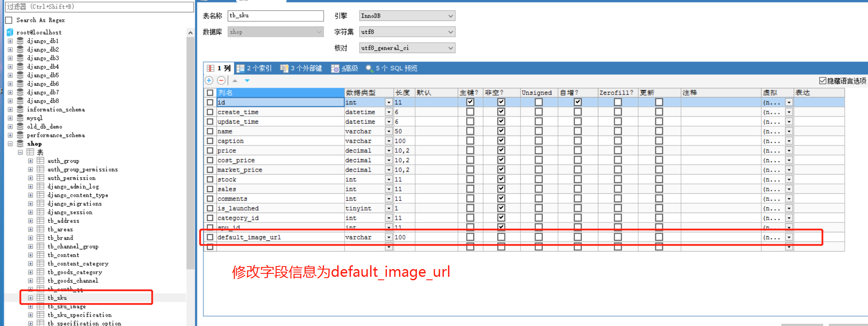Click the move column down arrow
The image size is (868, 326).
247,80
